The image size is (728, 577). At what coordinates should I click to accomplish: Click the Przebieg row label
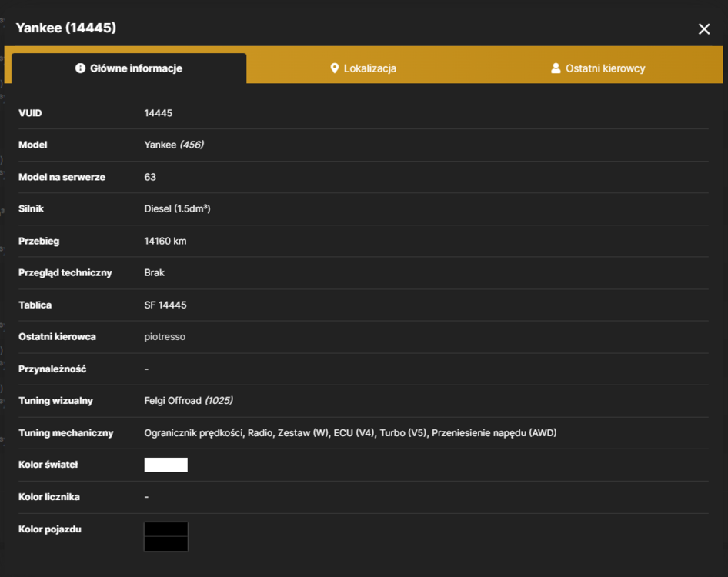coord(39,241)
